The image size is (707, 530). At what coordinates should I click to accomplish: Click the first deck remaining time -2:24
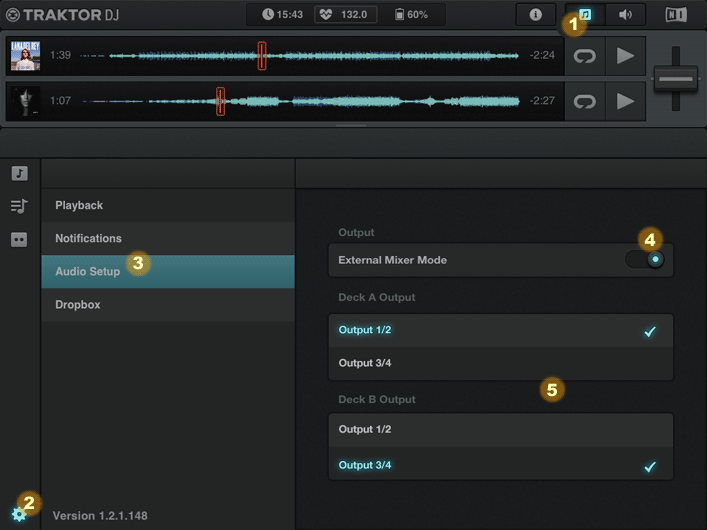(542, 55)
